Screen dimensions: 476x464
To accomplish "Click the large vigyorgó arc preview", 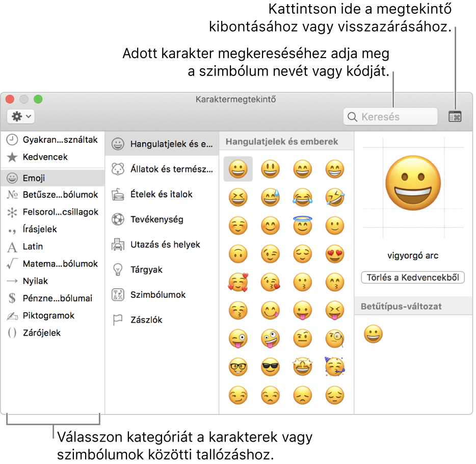I will point(413,183).
